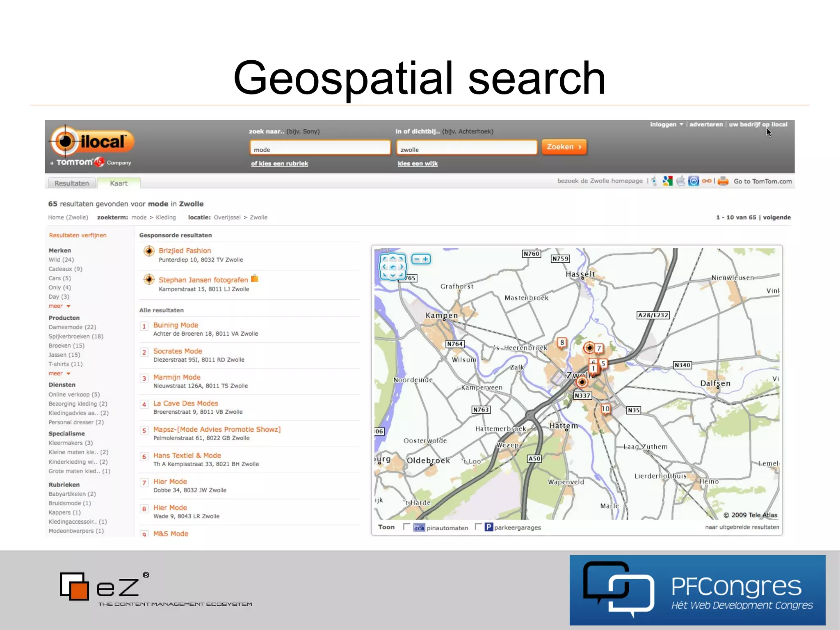Image resolution: width=840 pixels, height=630 pixels.
Task: Click the orange printer icon
Action: (x=723, y=181)
